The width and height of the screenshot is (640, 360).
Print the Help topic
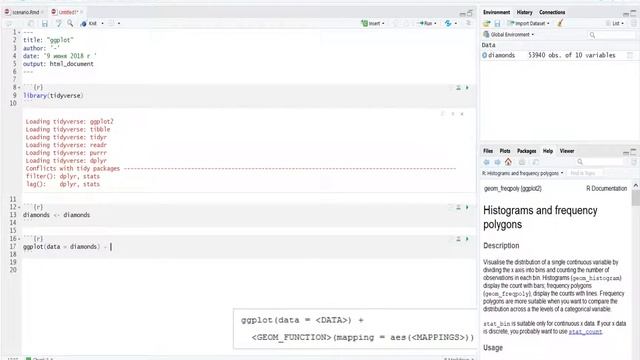[x=522, y=162]
